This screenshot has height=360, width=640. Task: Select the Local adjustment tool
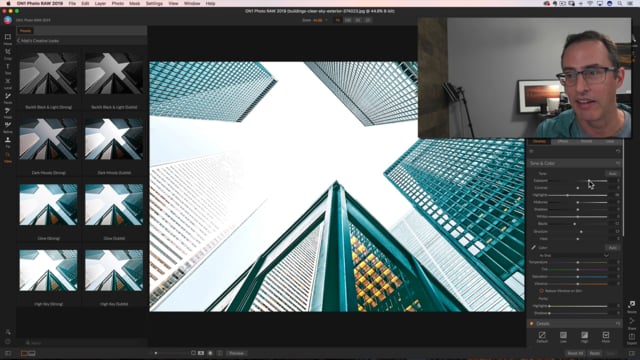click(x=8, y=83)
